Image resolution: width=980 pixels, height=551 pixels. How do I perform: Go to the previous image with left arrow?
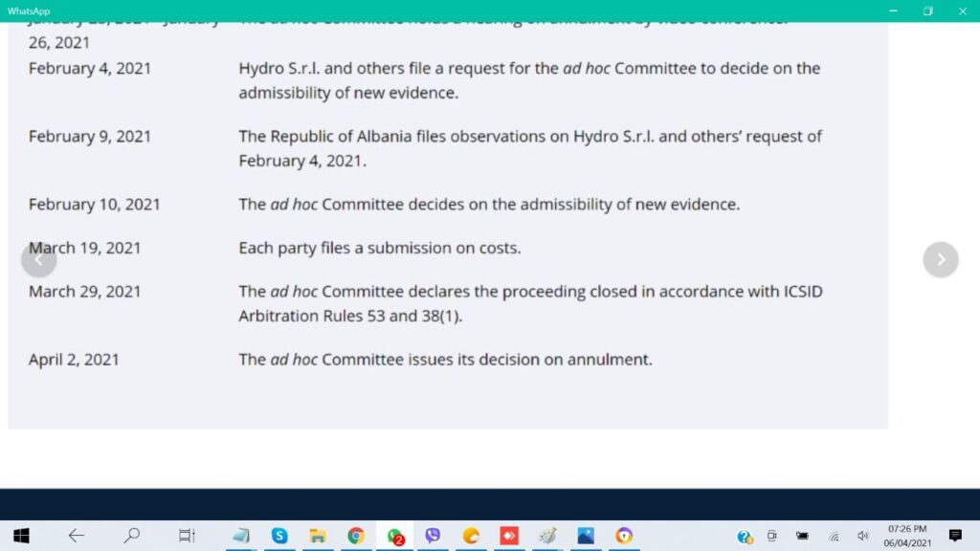tap(38, 258)
